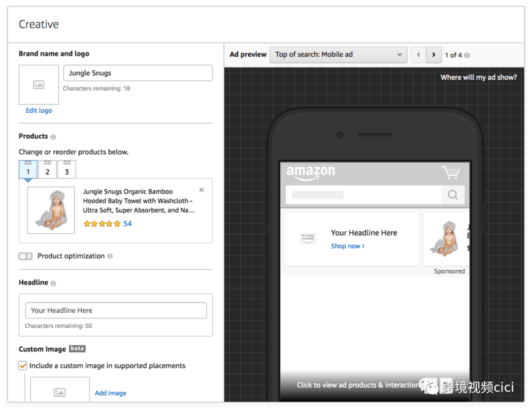Click the Products info icon
Screen dimensions: 532x411
click(53, 137)
